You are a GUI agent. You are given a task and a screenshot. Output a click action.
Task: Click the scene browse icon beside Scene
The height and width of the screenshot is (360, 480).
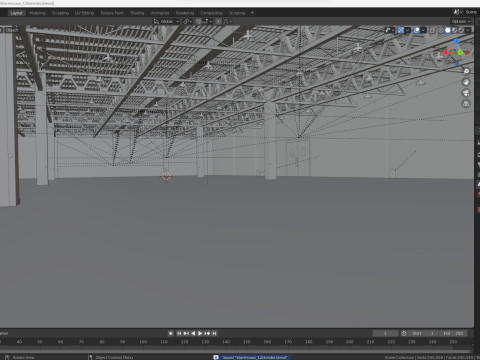tap(457, 12)
